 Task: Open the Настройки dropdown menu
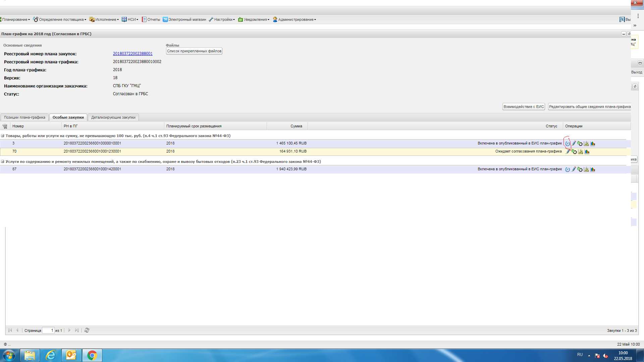pyautogui.click(x=222, y=19)
